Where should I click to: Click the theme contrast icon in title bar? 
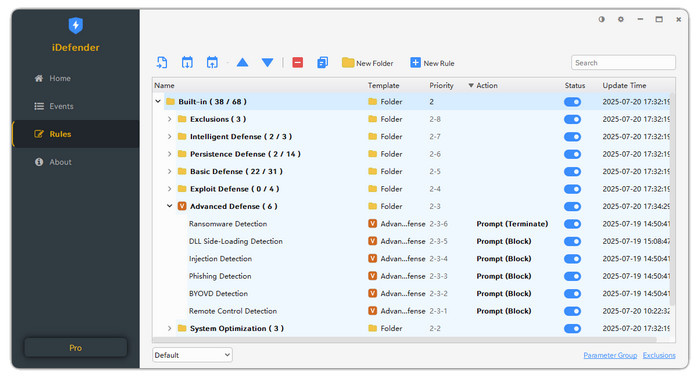click(x=602, y=19)
